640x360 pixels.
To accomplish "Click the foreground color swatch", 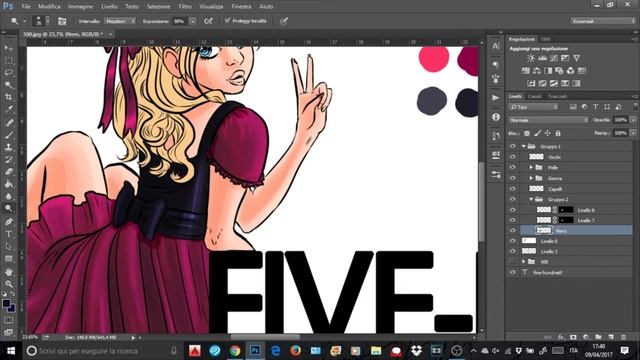I will [6, 303].
